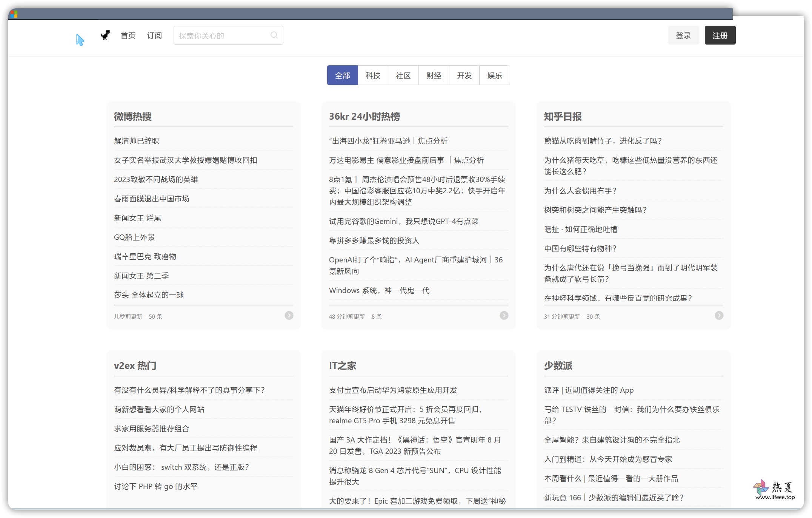Open the 财经 category tab
The image size is (812, 518).
[x=434, y=76]
